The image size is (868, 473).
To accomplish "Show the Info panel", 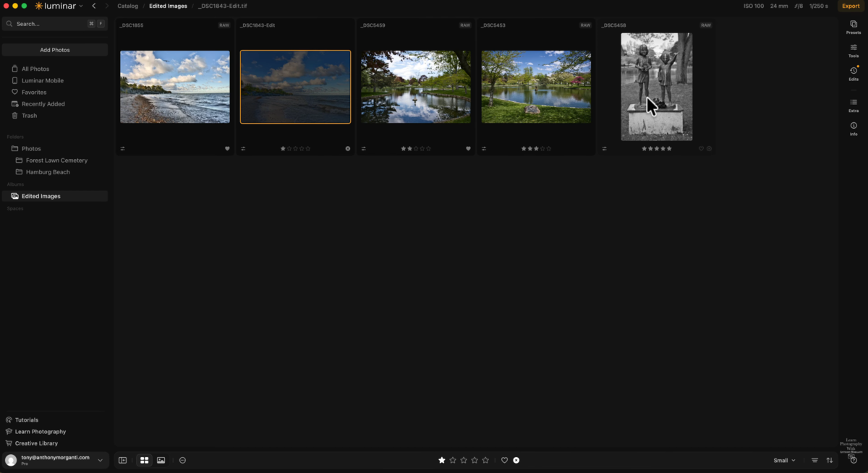I will (854, 128).
